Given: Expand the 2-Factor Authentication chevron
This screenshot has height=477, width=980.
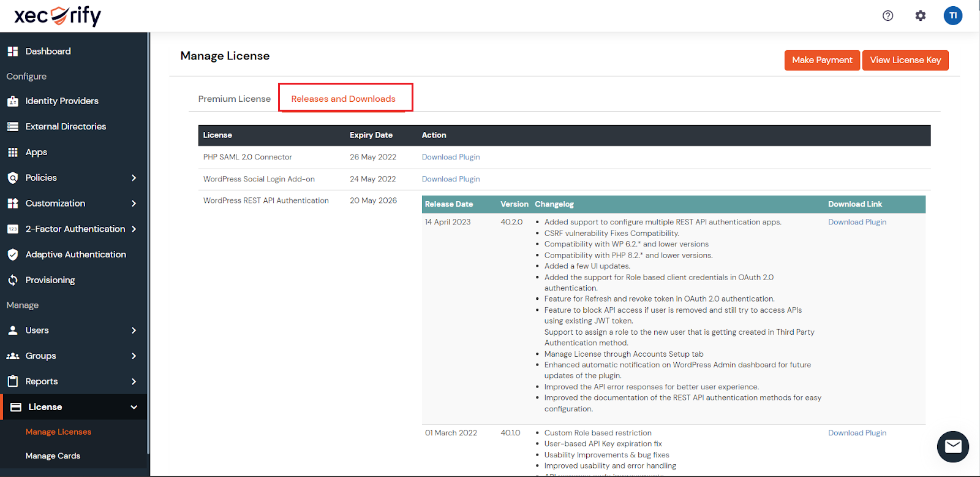Looking at the screenshot, I should click(x=134, y=229).
